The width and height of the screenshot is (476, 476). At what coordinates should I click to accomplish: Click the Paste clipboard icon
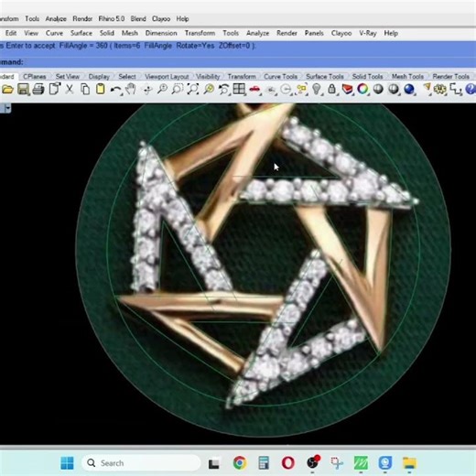coord(101,89)
